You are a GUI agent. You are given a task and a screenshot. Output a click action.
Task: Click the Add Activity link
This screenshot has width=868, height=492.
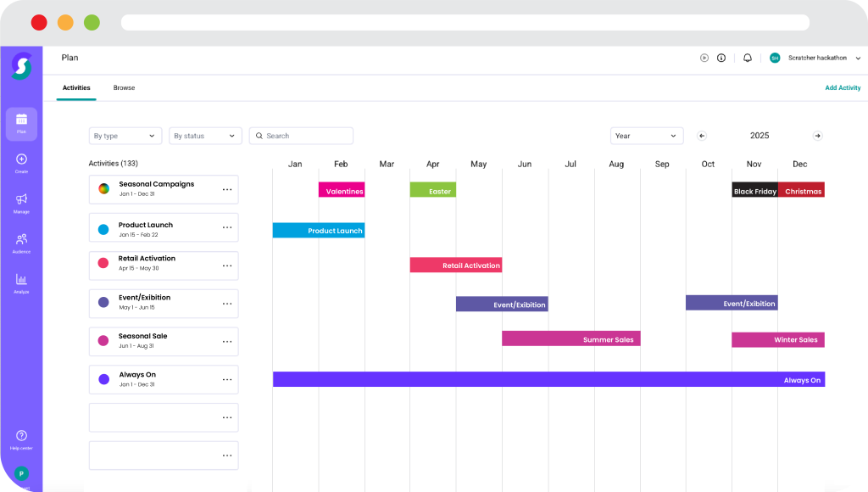[843, 87]
